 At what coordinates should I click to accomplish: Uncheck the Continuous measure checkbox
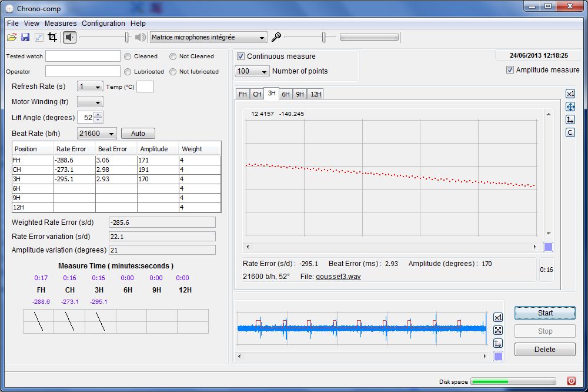click(x=240, y=57)
